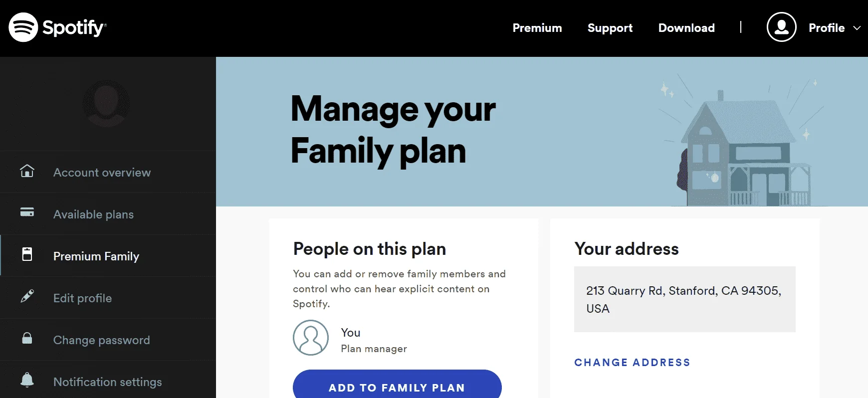868x398 pixels.
Task: Open the Account overview home icon
Action: tap(27, 171)
